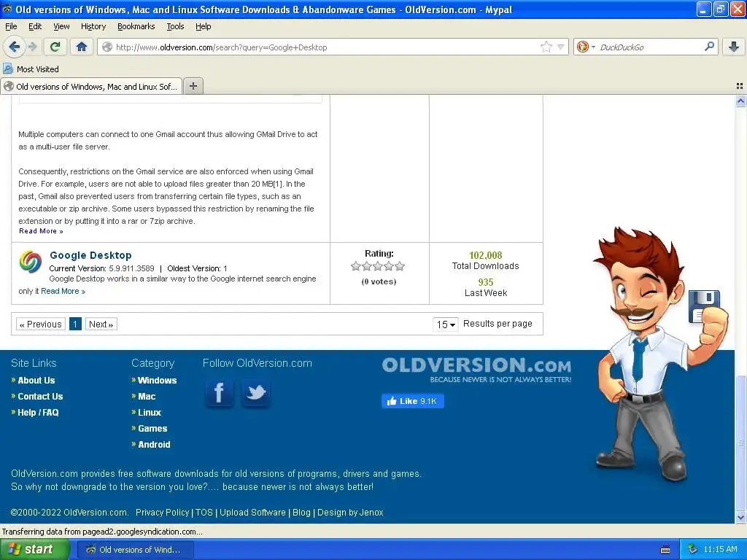This screenshot has width=747, height=560.
Task: Rate Google Desktop using the stars
Action: [378, 266]
